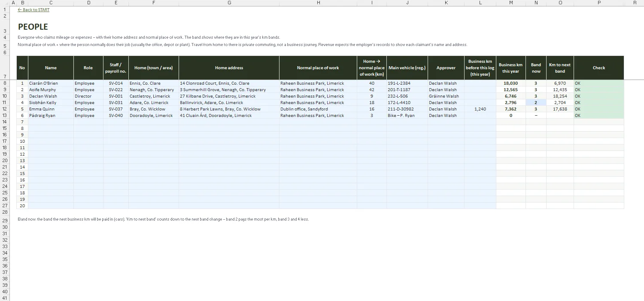Screen dimensions: 644x301
Task: Click the Staff / payroll no. header
Action: click(x=115, y=68)
